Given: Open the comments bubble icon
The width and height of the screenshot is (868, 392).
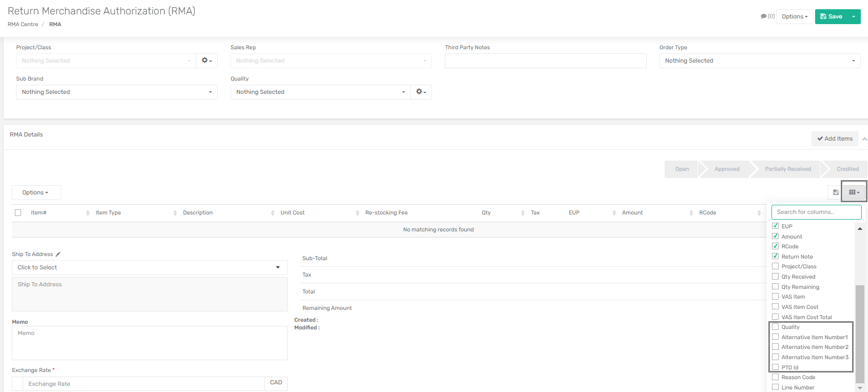Looking at the screenshot, I should tap(764, 16).
